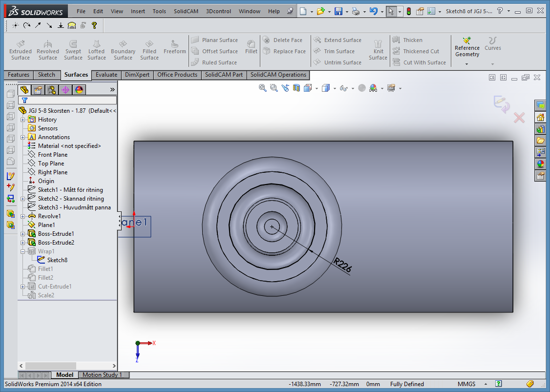Click the Extruded Surface tool
This screenshot has width=550, height=392.
(21, 50)
